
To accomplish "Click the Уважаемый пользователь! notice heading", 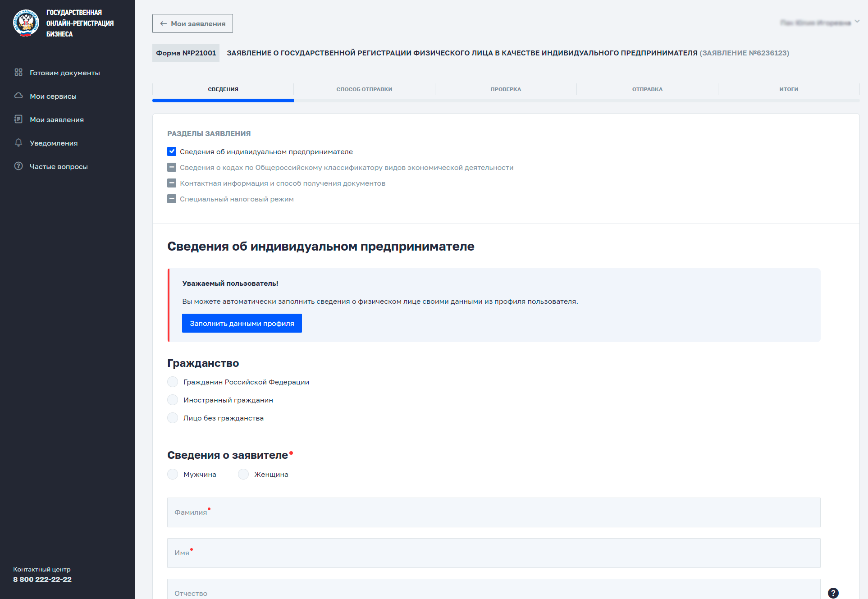I will coord(230,283).
